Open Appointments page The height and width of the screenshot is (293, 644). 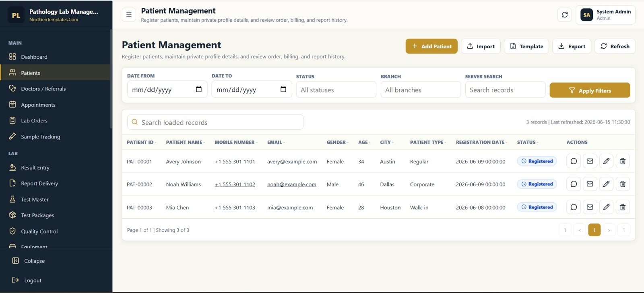pos(55,105)
